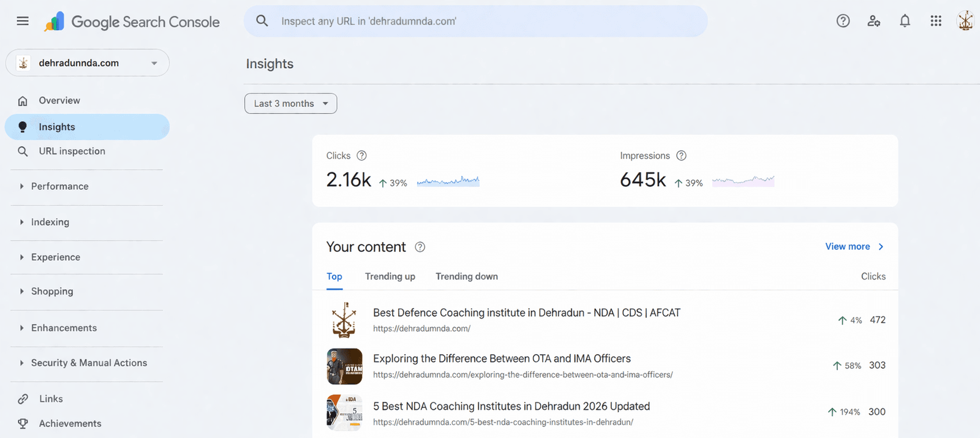Open the user settings icon
This screenshot has height=438, width=980.
pyautogui.click(x=874, y=21)
